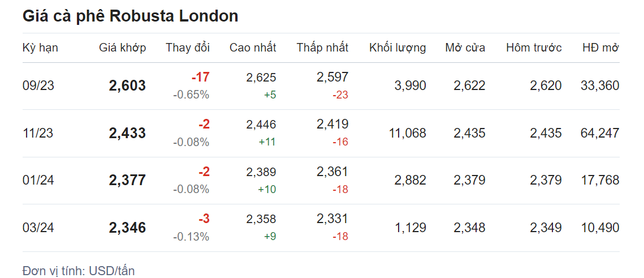Select the 09/23 contract row label
This screenshot has height=278, width=644.
[38, 86]
